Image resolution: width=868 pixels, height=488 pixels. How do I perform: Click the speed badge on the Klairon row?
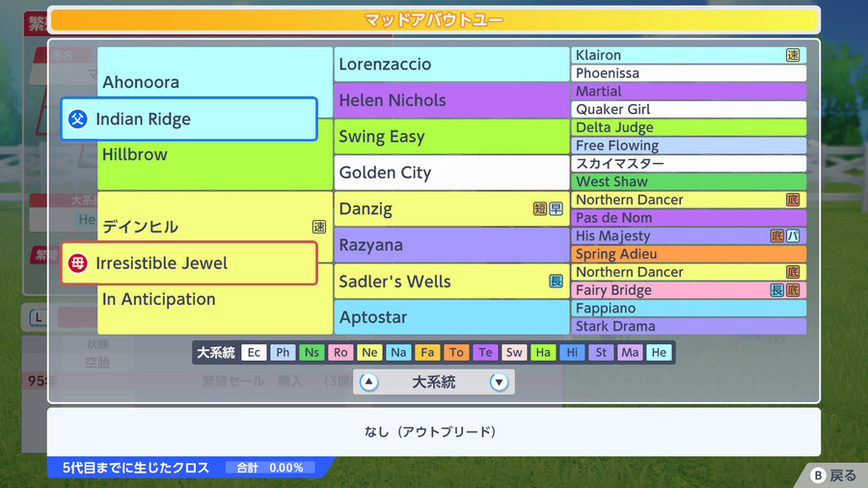pyautogui.click(x=793, y=55)
